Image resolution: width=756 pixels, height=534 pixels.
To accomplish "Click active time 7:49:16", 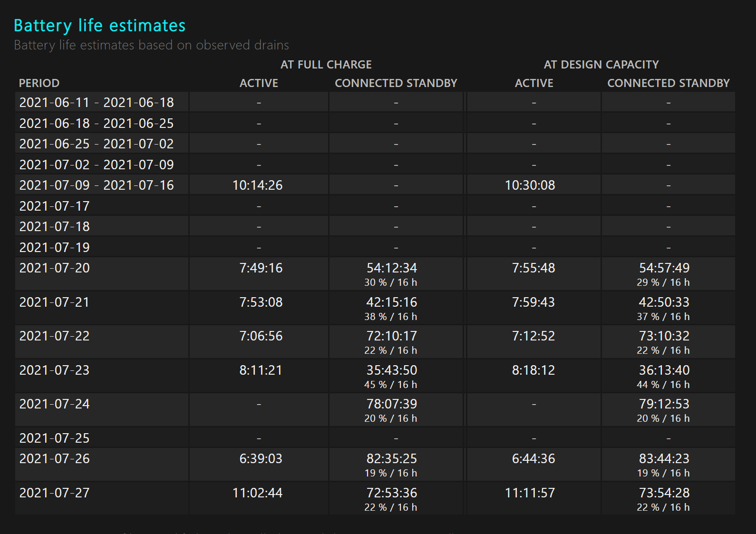I will (x=261, y=268).
